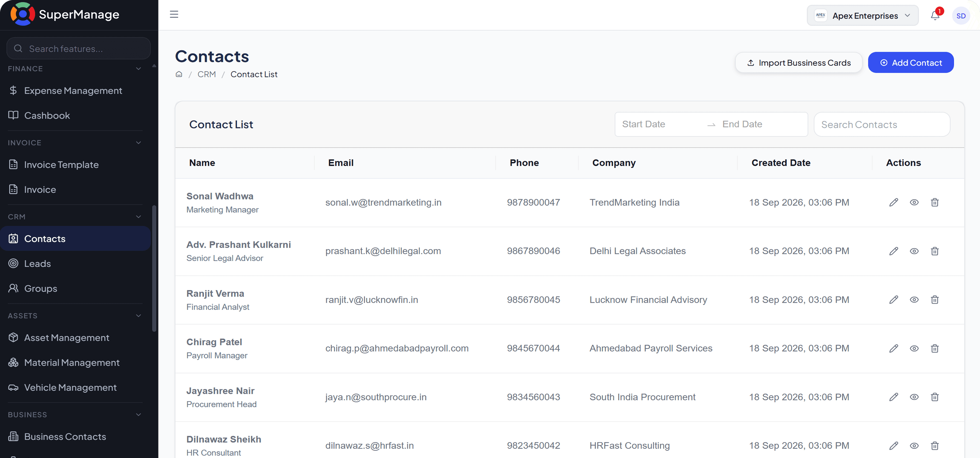Edit Dilnawaz Sheikh with pencil icon
Image resolution: width=980 pixels, height=458 pixels.
894,445
